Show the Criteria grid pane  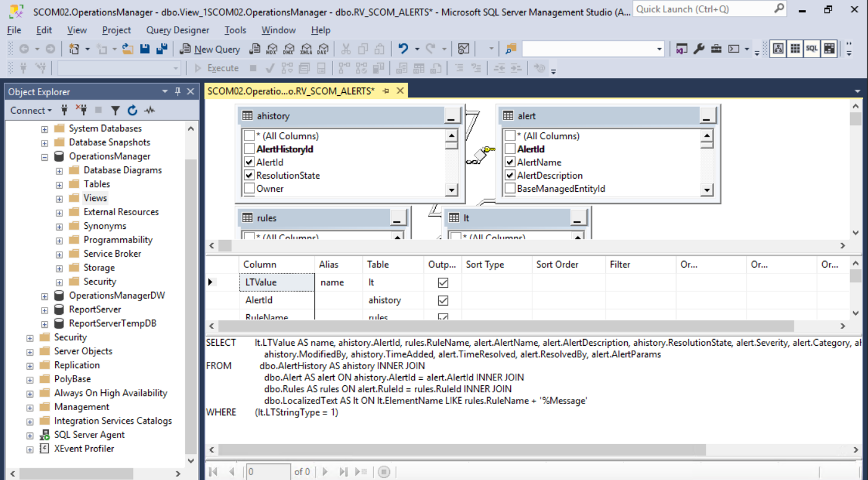(x=794, y=48)
